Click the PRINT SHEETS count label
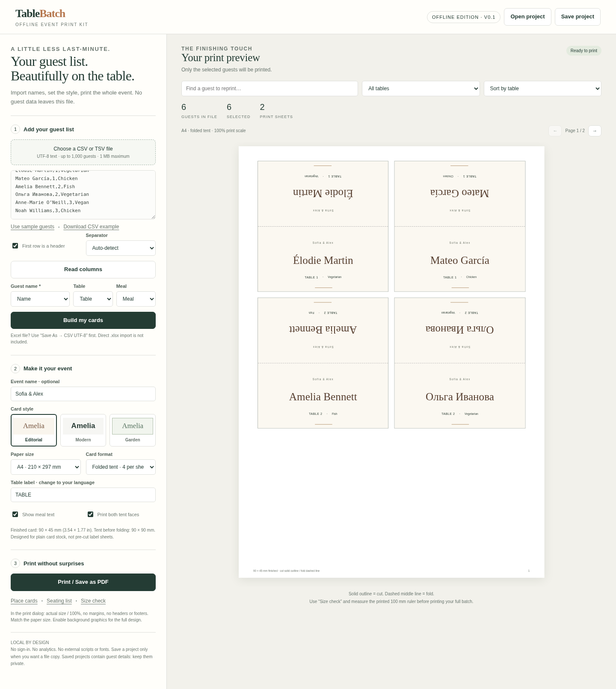The image size is (616, 689). [x=276, y=117]
